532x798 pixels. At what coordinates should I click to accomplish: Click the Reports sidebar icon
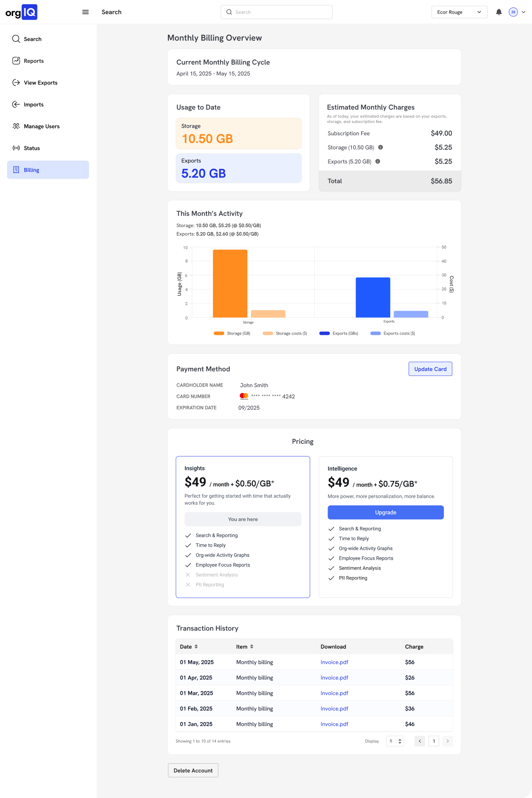16,61
